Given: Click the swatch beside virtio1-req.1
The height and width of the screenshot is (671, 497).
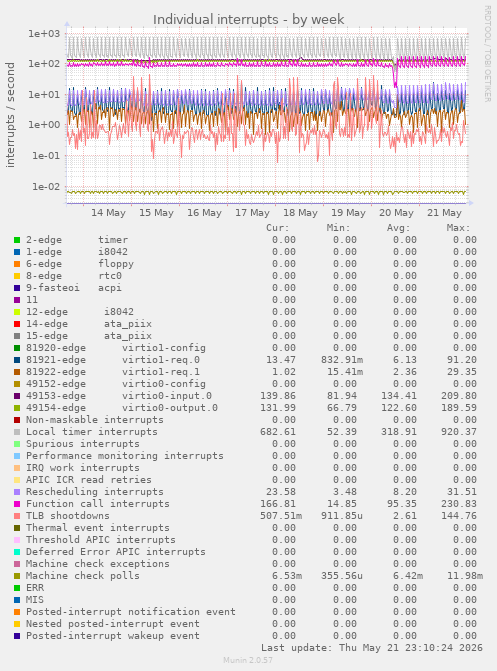Looking at the screenshot, I should coord(17,372).
